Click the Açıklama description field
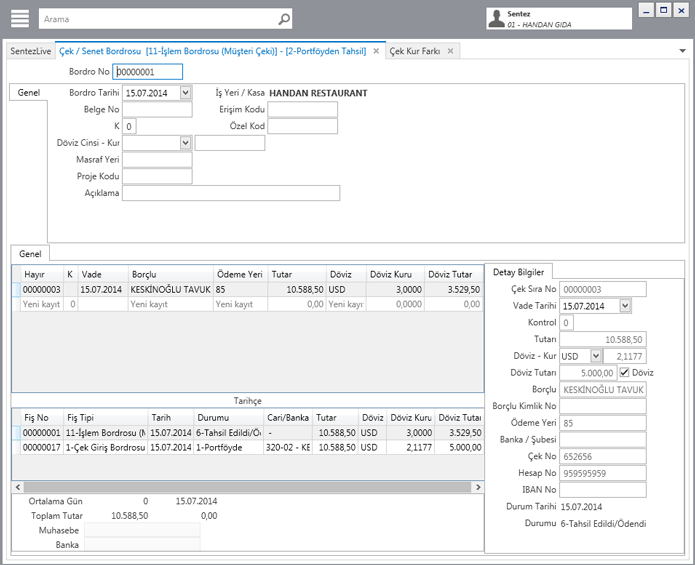 point(231,193)
